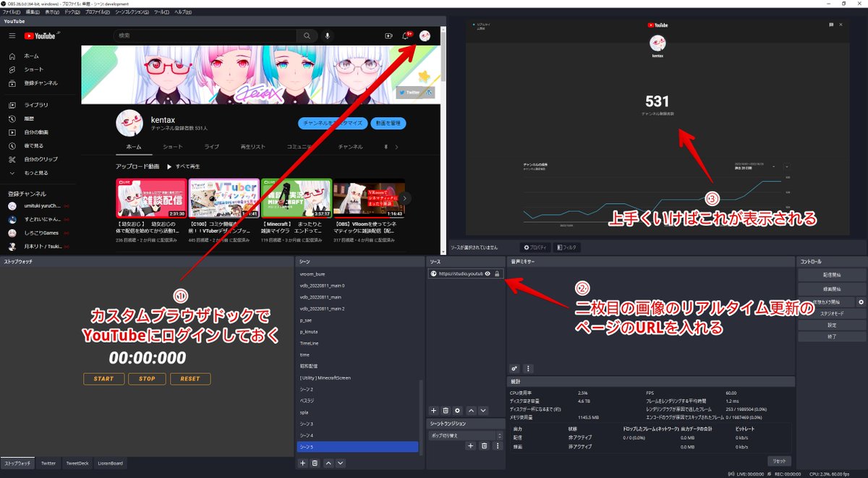Click the START stopwatch button

103,379
